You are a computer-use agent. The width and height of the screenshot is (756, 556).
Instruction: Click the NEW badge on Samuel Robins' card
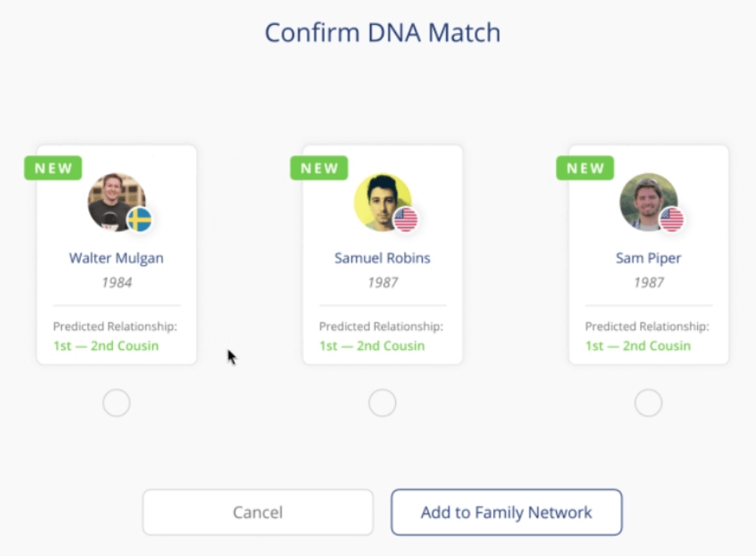click(x=318, y=167)
